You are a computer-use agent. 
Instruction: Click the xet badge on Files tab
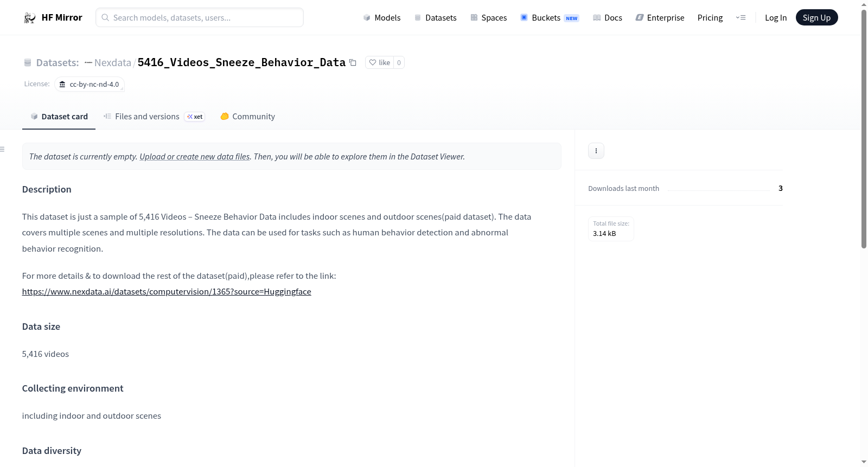click(x=195, y=117)
